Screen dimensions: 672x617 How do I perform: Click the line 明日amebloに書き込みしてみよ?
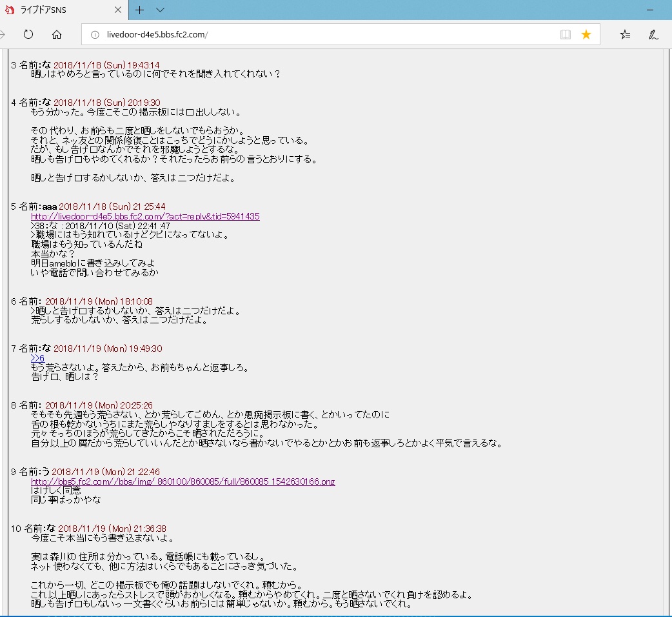point(93,263)
